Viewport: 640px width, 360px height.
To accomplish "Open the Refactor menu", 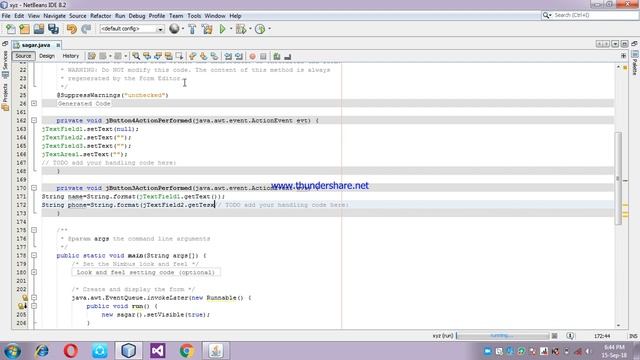I will (100, 16).
